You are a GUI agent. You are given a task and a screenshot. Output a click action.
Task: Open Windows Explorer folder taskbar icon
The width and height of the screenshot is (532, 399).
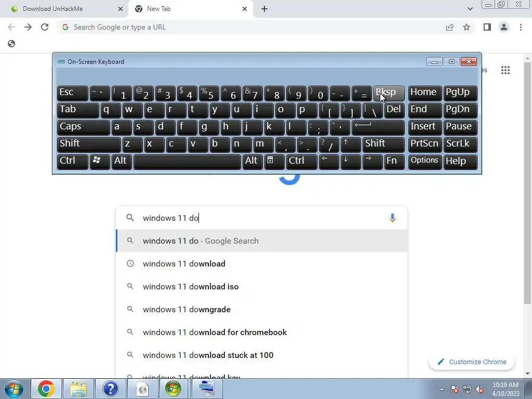coord(78,389)
